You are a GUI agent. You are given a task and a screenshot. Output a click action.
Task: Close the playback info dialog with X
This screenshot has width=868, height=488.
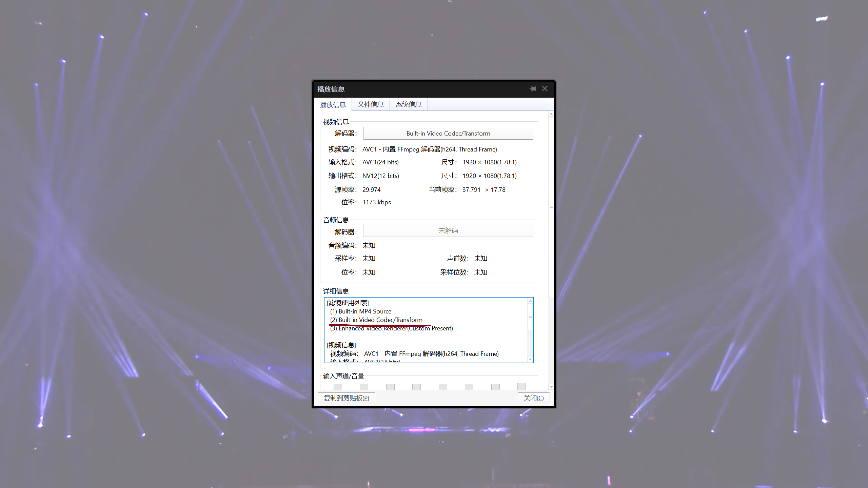545,89
